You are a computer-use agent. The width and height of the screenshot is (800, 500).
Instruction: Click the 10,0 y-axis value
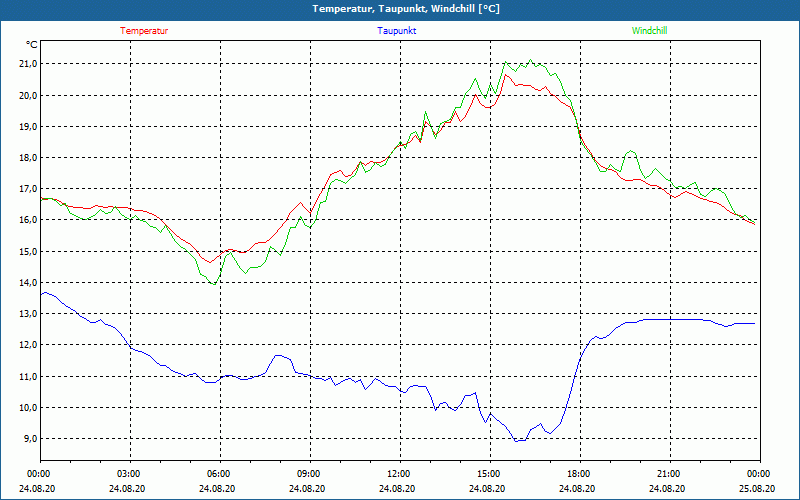click(29, 408)
